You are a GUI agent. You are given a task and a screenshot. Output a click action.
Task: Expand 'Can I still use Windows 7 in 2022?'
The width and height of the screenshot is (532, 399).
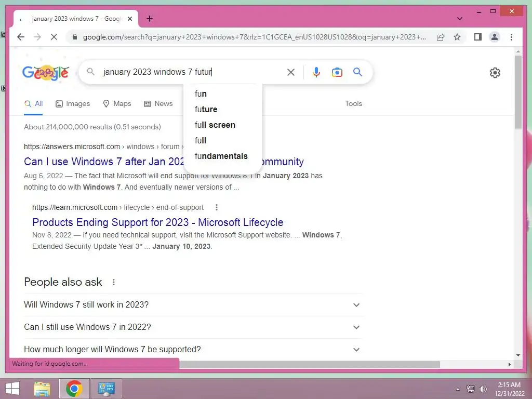tap(193, 327)
